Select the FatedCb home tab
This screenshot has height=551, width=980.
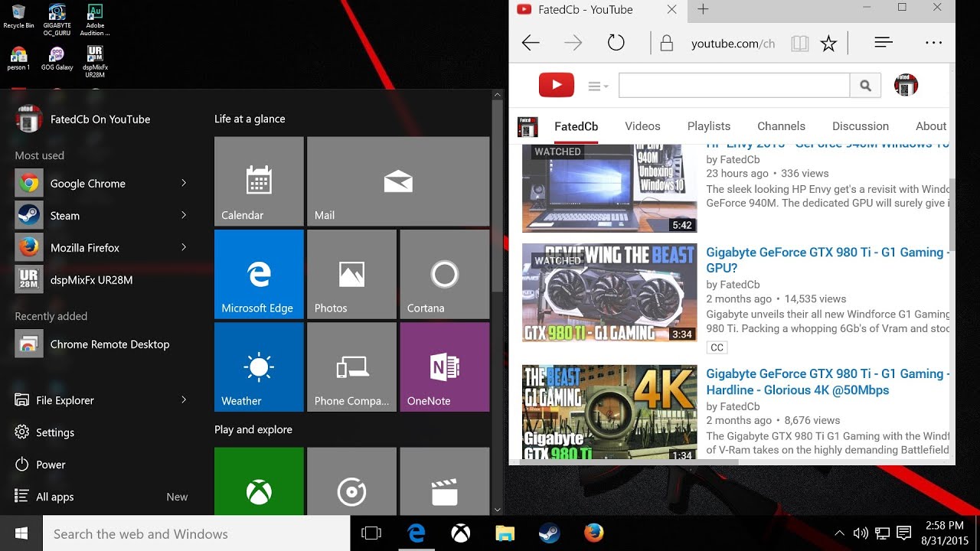tap(577, 126)
